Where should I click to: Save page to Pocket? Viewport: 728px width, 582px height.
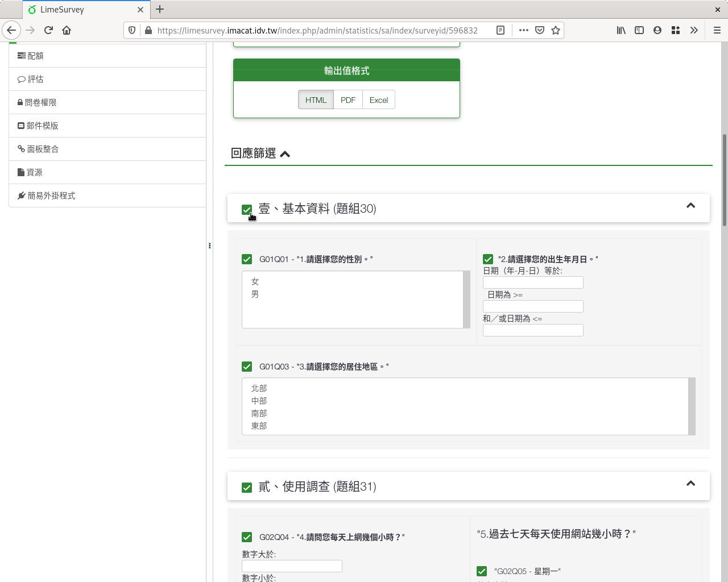pos(540,30)
